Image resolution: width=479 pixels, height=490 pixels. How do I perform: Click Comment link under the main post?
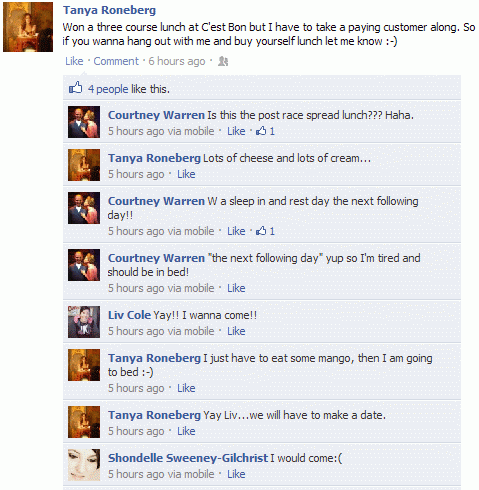pos(116,61)
